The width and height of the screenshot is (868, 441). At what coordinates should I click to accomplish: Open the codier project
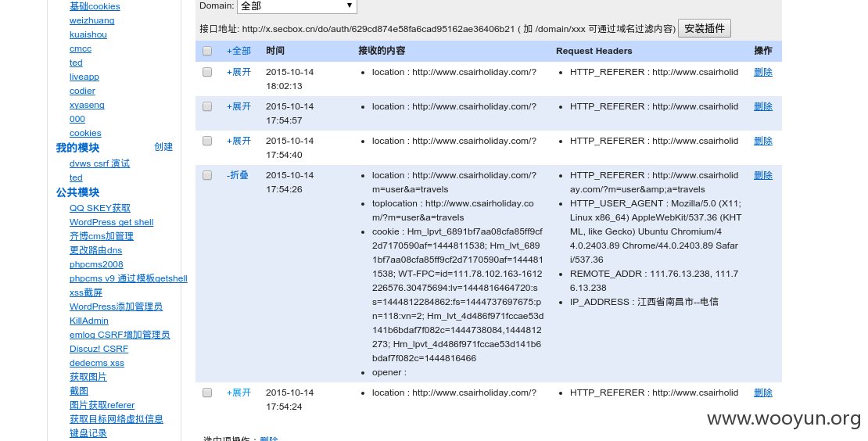tap(82, 91)
